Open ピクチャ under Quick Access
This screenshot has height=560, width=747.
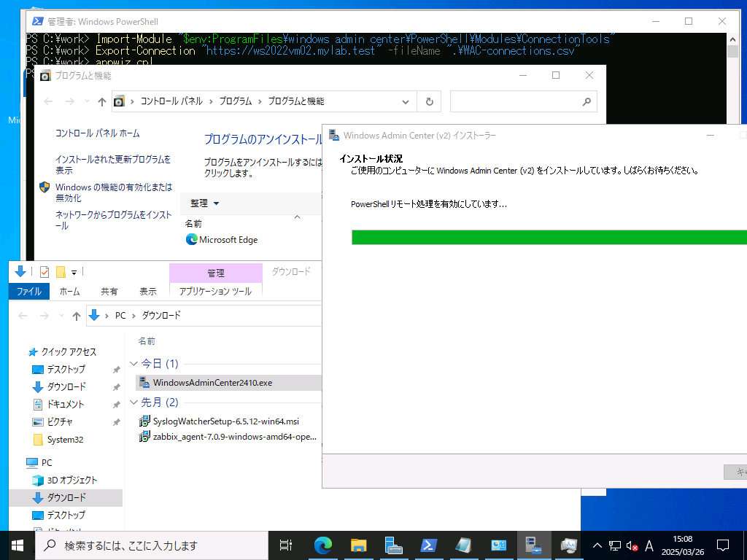53,422
